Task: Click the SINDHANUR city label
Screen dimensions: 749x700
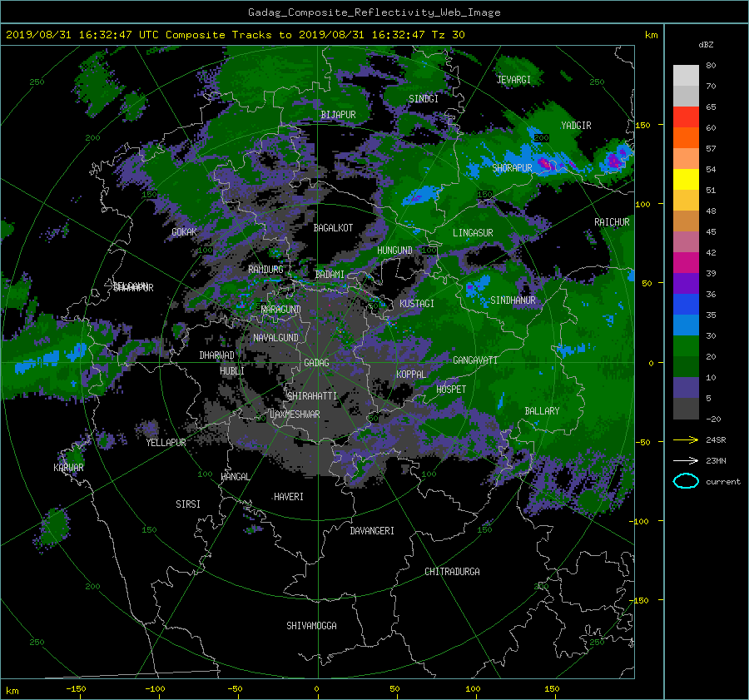Action: click(x=513, y=300)
